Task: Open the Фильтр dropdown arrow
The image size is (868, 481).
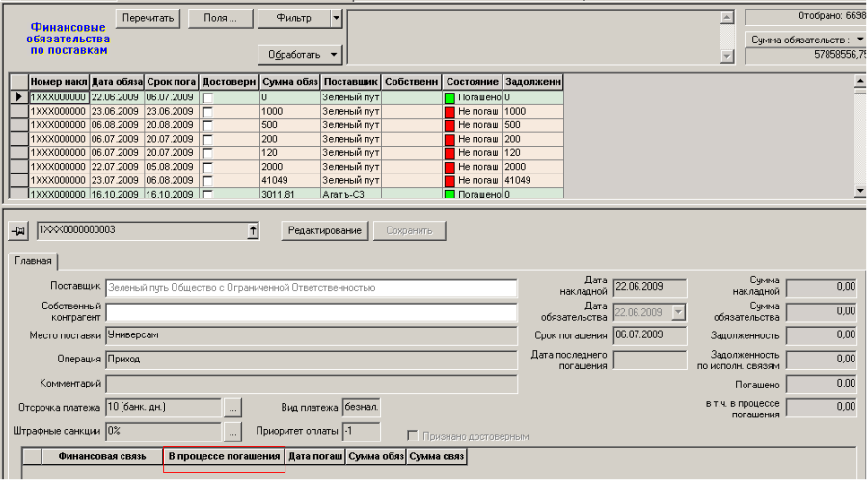Action: click(336, 18)
